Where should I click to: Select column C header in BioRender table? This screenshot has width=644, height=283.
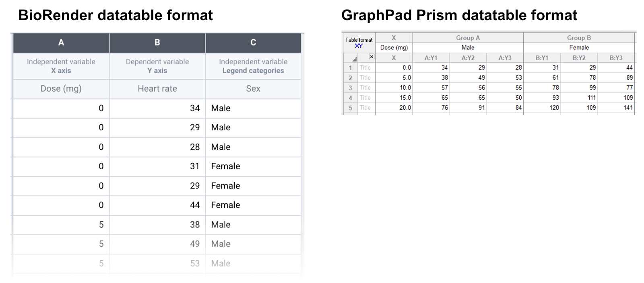(x=253, y=43)
